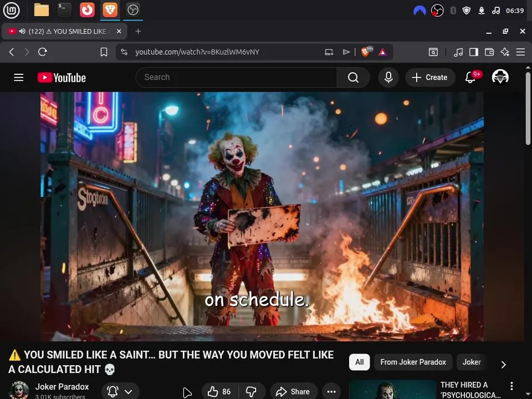Bookmark this page
The height and width of the screenshot is (399, 532).
tap(104, 52)
